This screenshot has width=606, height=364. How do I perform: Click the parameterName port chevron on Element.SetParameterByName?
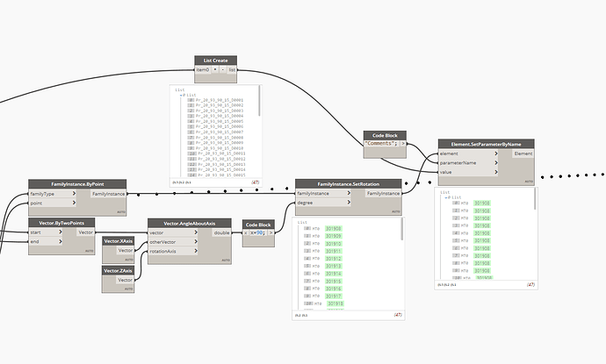[x=496, y=162]
